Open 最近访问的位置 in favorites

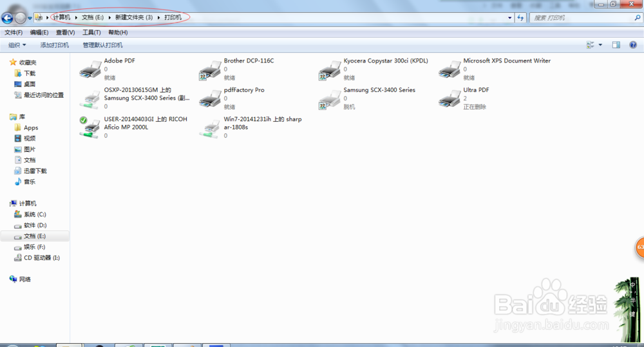39,95
